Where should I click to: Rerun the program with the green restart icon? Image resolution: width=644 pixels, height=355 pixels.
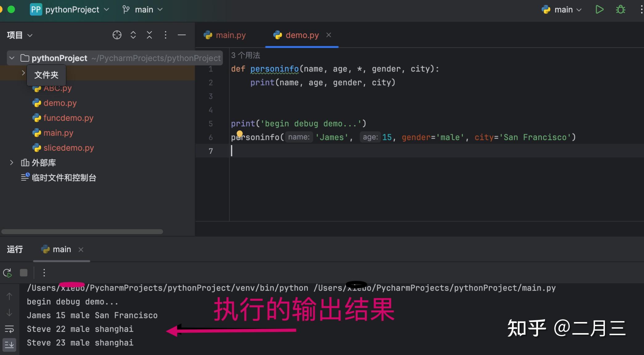(7, 272)
